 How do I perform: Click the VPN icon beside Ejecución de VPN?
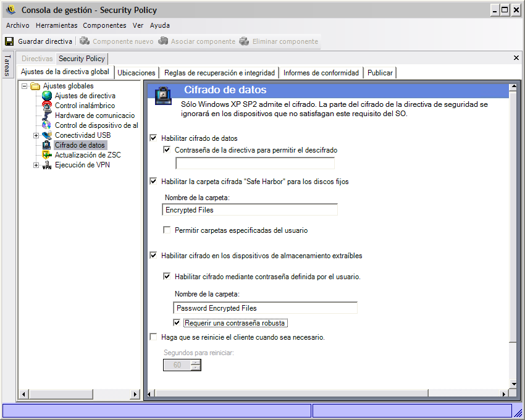click(x=47, y=165)
